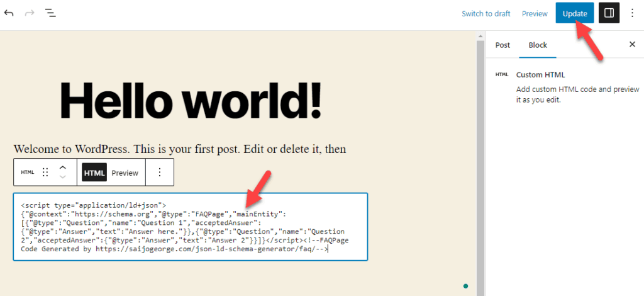Click the Add custom HTML code description text

[x=577, y=94]
